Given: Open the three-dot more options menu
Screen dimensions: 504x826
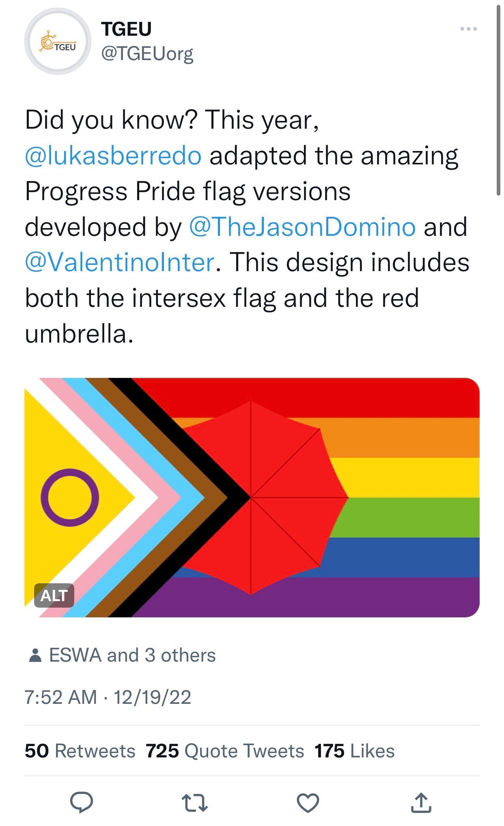Looking at the screenshot, I should pos(469,29).
